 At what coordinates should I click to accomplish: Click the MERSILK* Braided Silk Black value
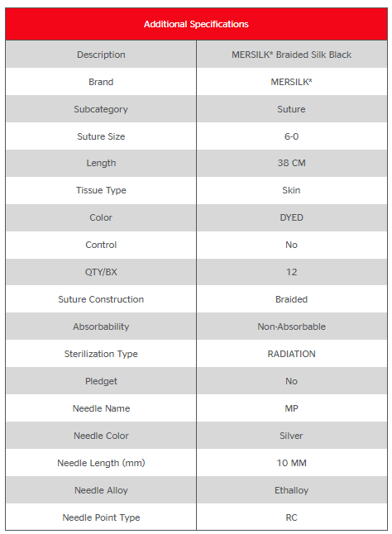[x=292, y=55]
